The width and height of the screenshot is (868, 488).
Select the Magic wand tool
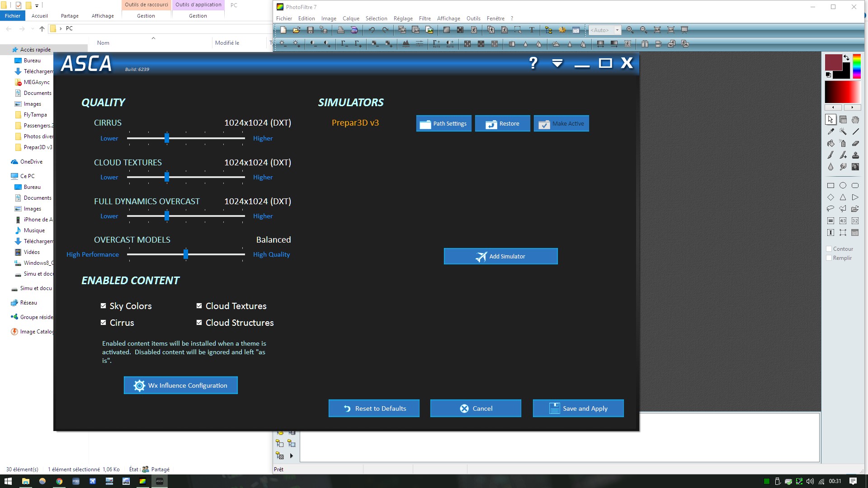843,131
